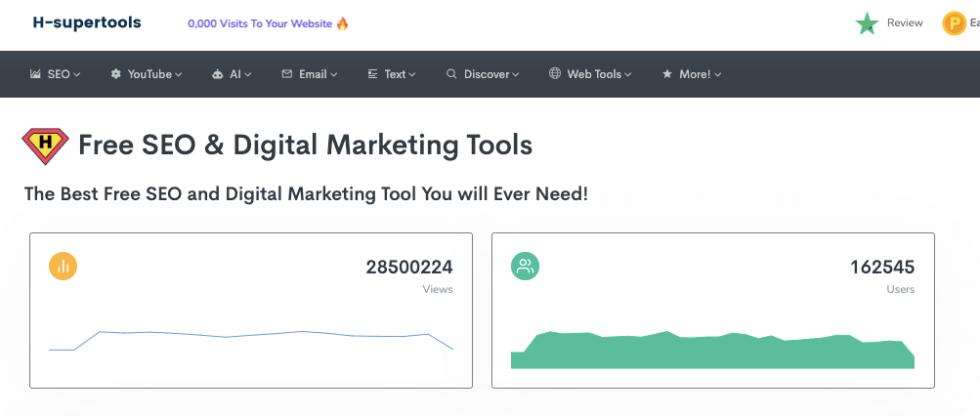The width and height of the screenshot is (980, 416).
Task: Select the 162545 users count
Action: [x=883, y=267]
